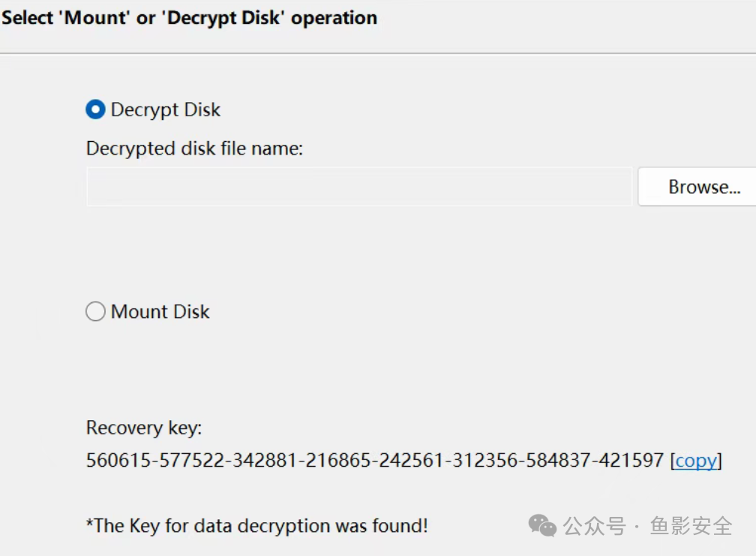This screenshot has width=756, height=556.
Task: Click the 'Mount Disk' option label text
Action: click(x=160, y=311)
